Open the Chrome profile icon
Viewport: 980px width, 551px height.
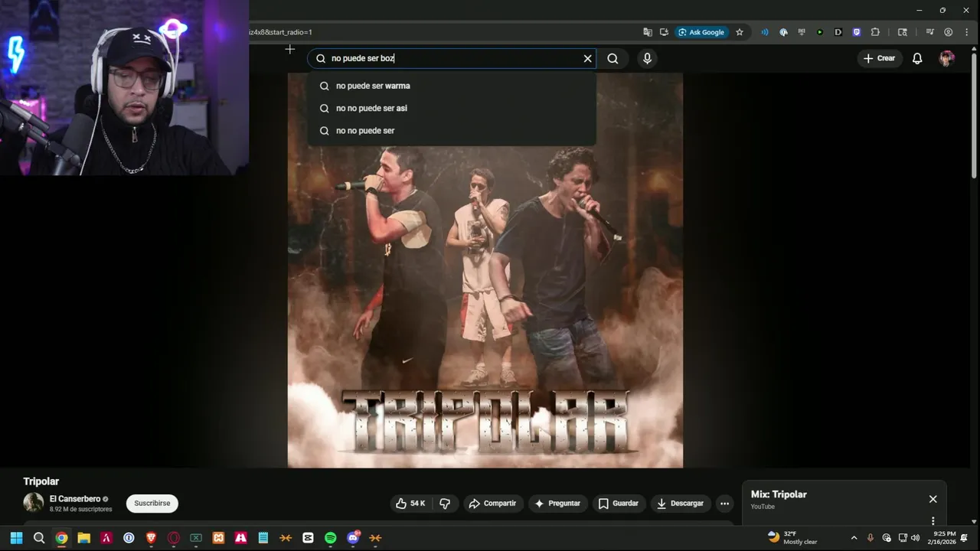pos(949,32)
